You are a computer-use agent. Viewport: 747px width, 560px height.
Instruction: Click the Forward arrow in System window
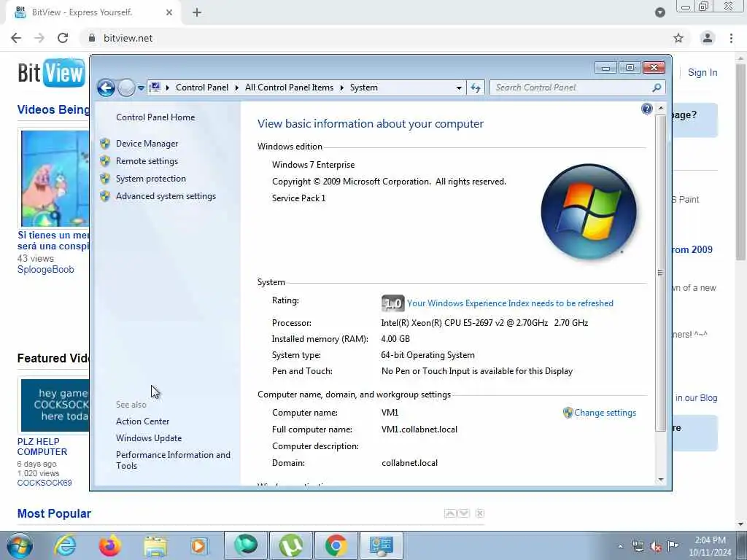click(126, 87)
